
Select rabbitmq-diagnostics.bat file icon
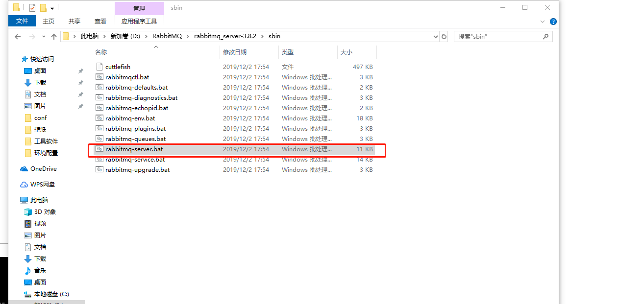pos(99,97)
